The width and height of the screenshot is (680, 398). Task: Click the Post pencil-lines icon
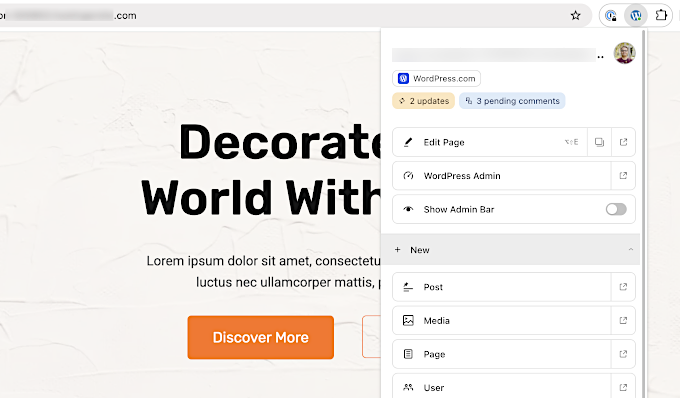coord(408,287)
